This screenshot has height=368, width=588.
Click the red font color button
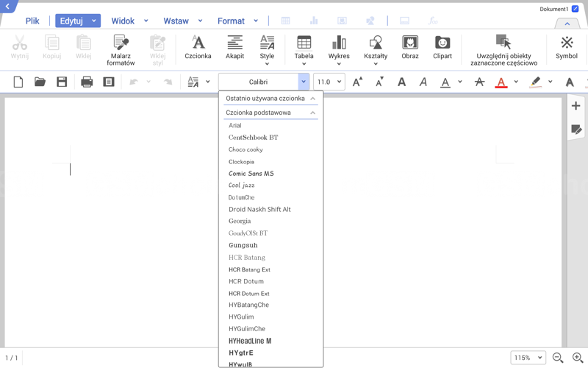[x=501, y=82]
